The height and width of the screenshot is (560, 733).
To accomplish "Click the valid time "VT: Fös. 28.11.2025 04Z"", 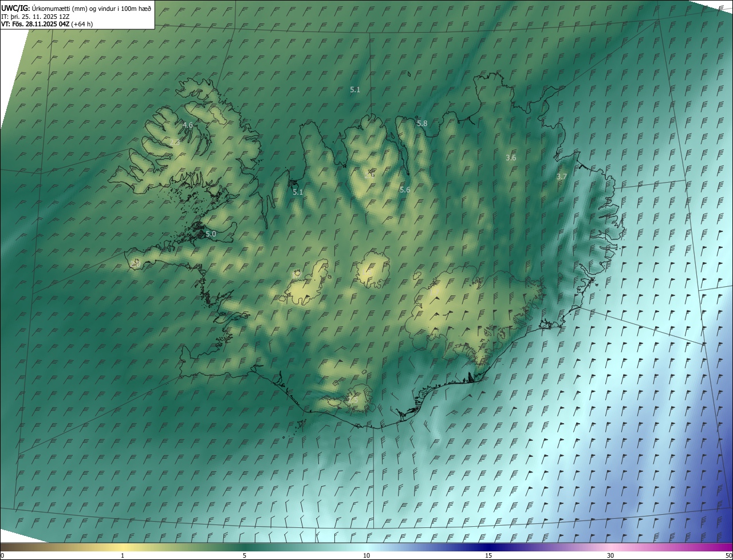I will 35,24.
